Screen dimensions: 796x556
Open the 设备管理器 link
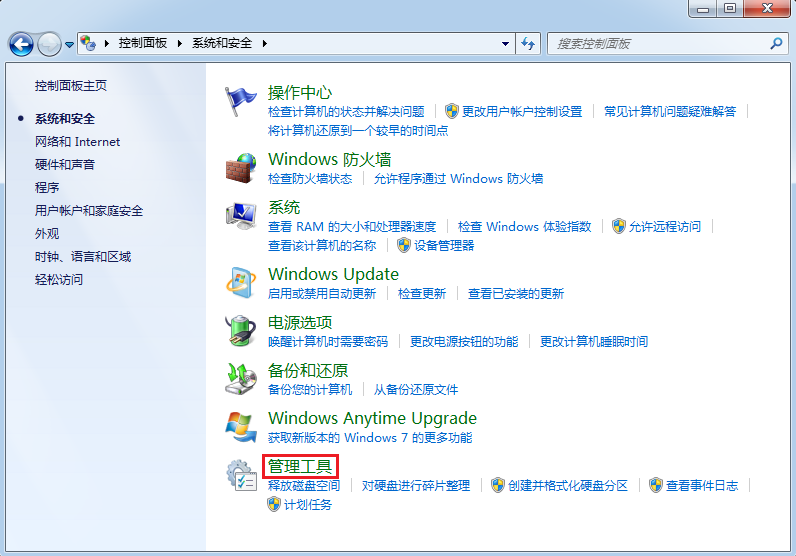(x=444, y=245)
